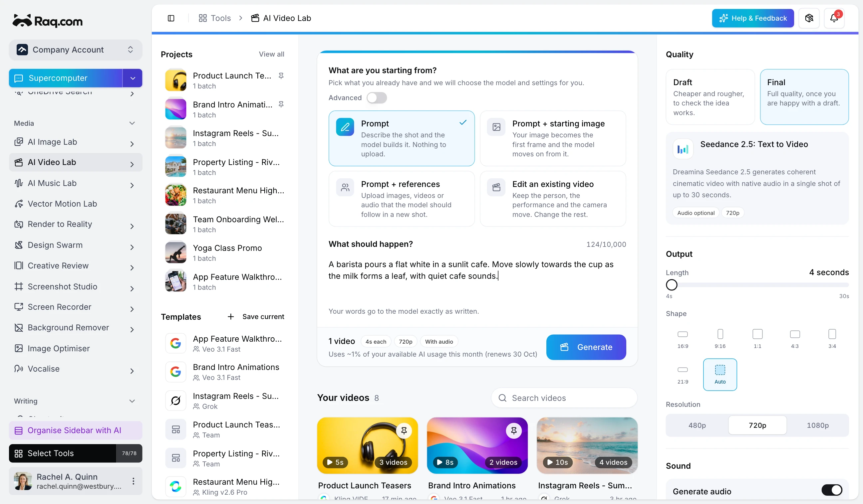Click the Generate button
This screenshot has height=504, width=863.
coord(586,347)
